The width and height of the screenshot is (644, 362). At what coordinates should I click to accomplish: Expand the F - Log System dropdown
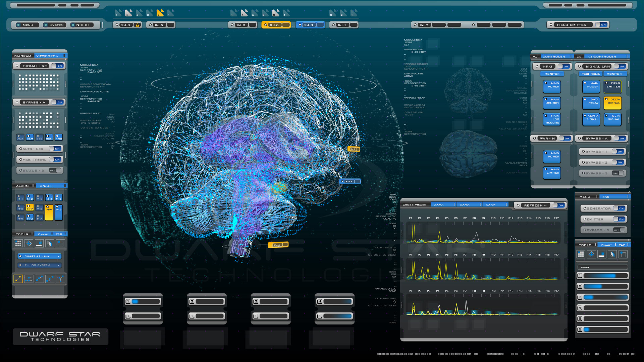[40, 265]
